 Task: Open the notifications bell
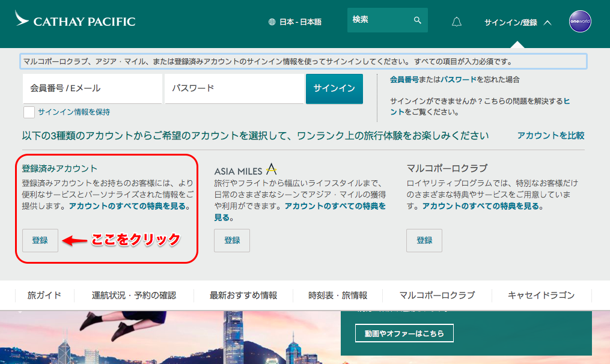click(x=456, y=22)
